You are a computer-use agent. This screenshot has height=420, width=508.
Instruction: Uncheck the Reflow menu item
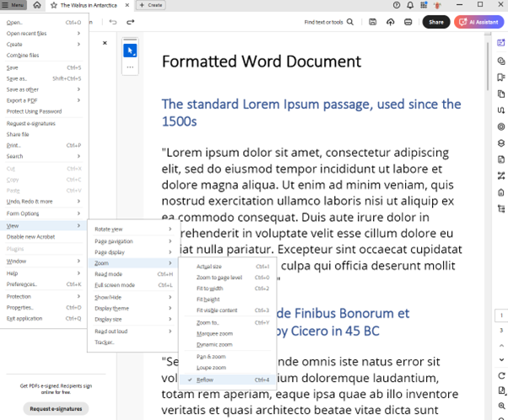228,380
